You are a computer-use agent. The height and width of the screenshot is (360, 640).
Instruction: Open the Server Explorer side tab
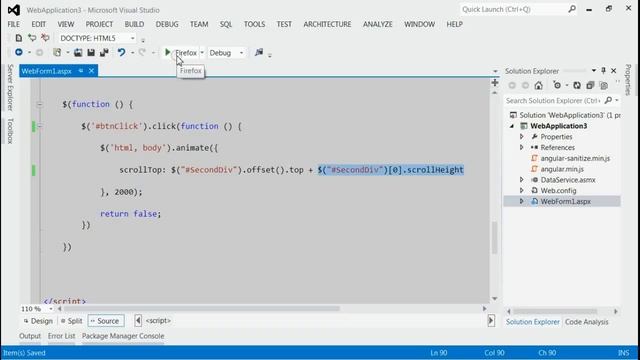pos(10,87)
